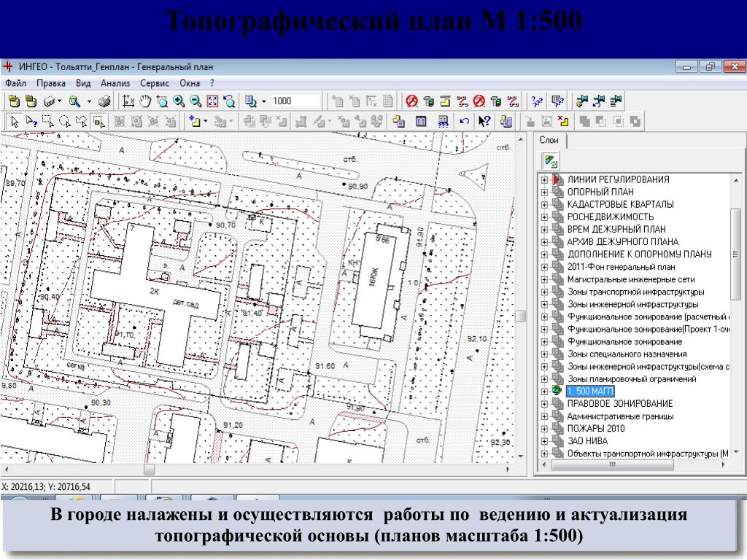This screenshot has width=747, height=560.
Task: Open the Сервис menu
Action: 155,83
